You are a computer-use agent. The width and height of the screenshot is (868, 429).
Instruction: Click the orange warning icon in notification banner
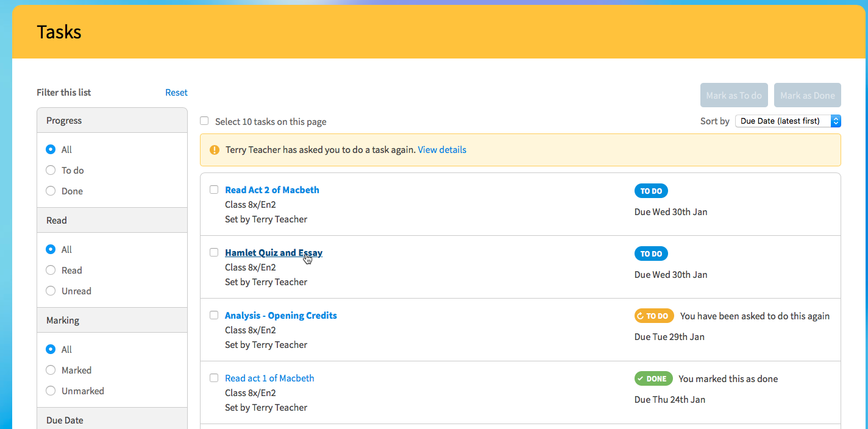coord(215,150)
